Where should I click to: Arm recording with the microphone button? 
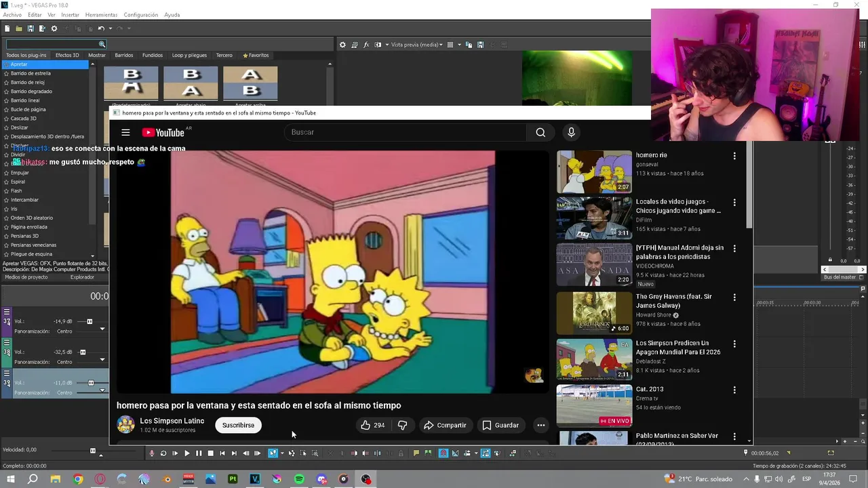(x=152, y=453)
